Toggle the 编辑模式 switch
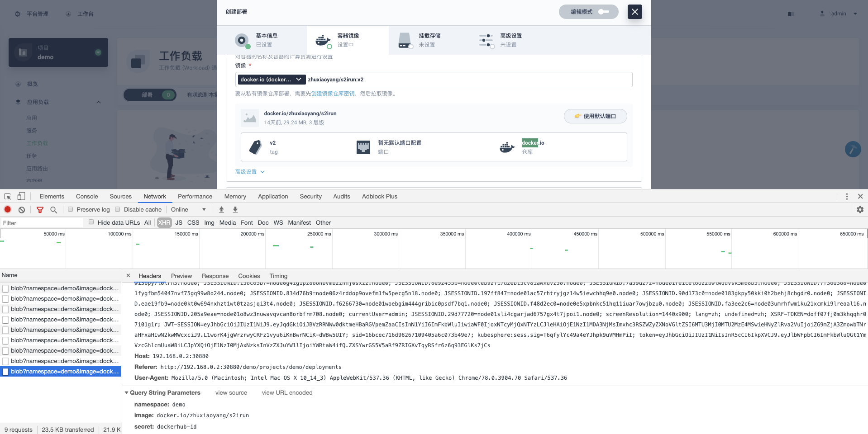The height and width of the screenshot is (434, 868). (x=603, y=11)
